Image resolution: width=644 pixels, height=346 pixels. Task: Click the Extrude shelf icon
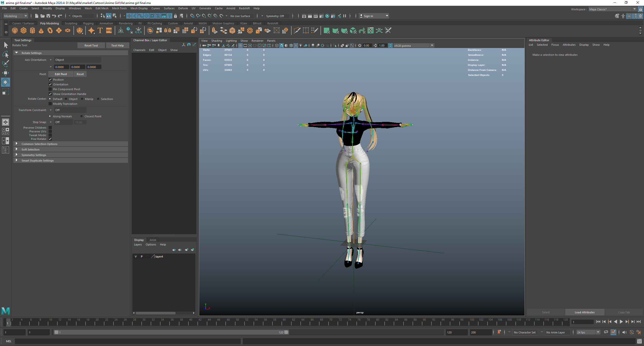click(214, 31)
